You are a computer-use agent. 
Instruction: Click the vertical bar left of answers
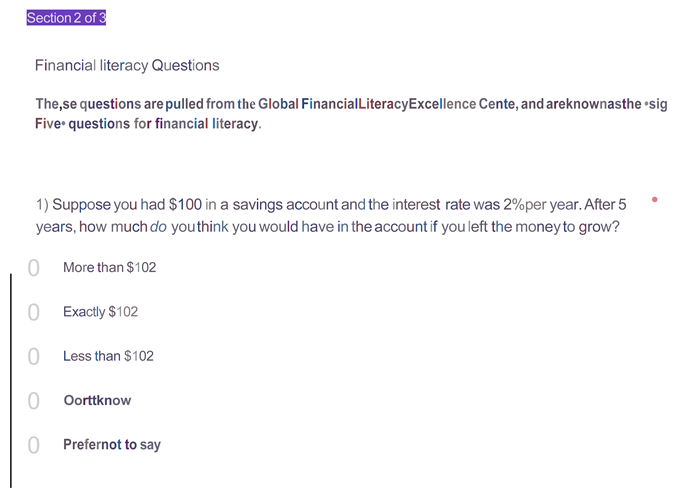pos(12,380)
